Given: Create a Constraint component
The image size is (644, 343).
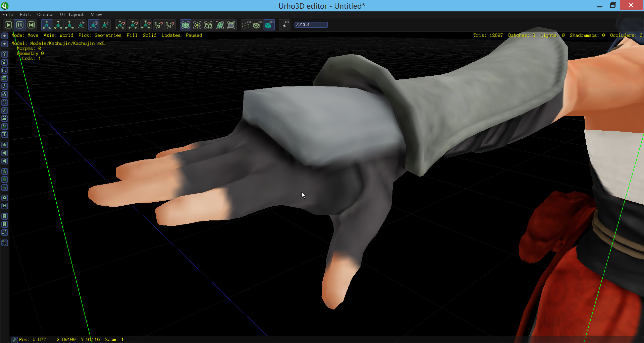Looking at the screenshot, I should coord(5,187).
